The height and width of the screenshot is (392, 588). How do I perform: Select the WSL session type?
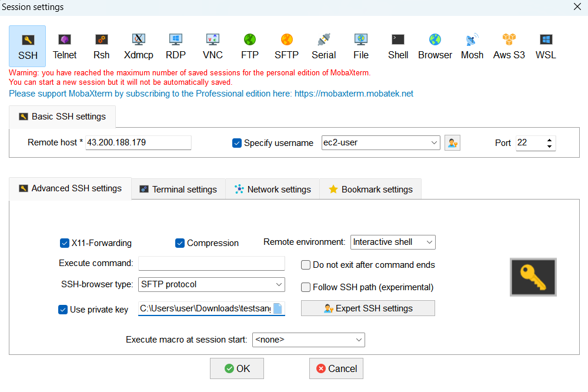coord(546,46)
